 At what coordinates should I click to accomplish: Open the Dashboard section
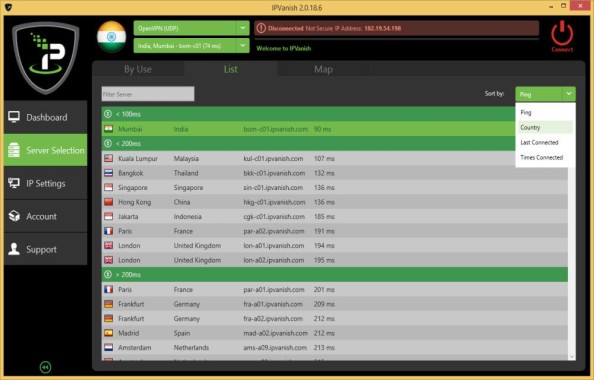[45, 117]
